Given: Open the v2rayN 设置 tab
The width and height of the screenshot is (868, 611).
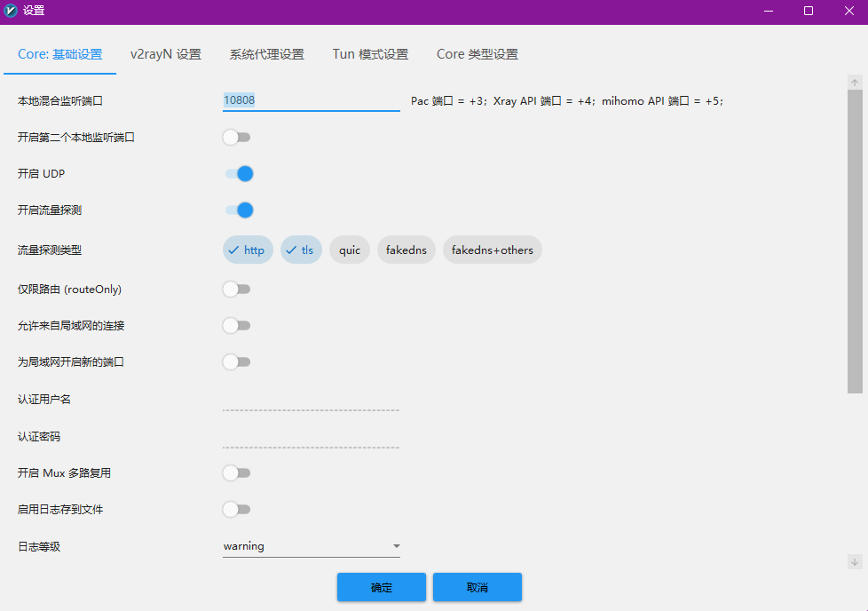Looking at the screenshot, I should [x=166, y=54].
